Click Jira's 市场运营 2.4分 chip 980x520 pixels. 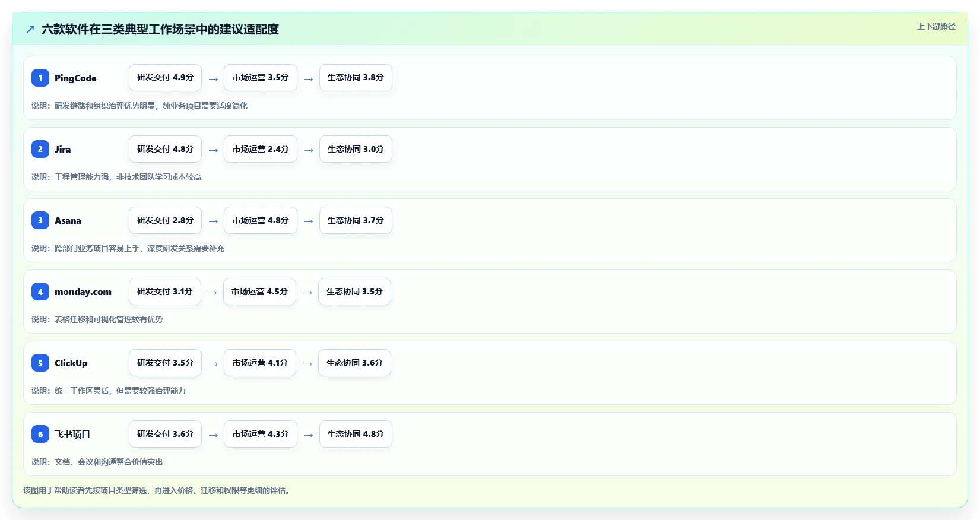261,149
